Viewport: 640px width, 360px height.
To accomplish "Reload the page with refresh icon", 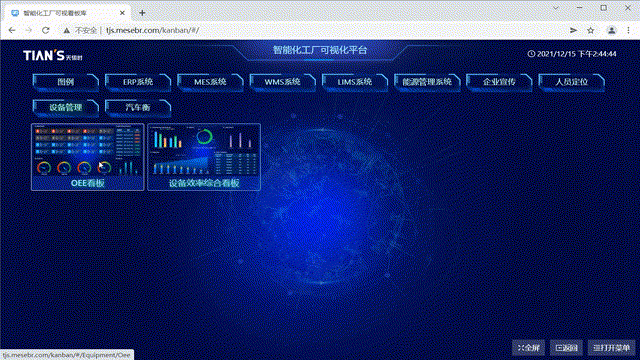I will tap(46, 30).
